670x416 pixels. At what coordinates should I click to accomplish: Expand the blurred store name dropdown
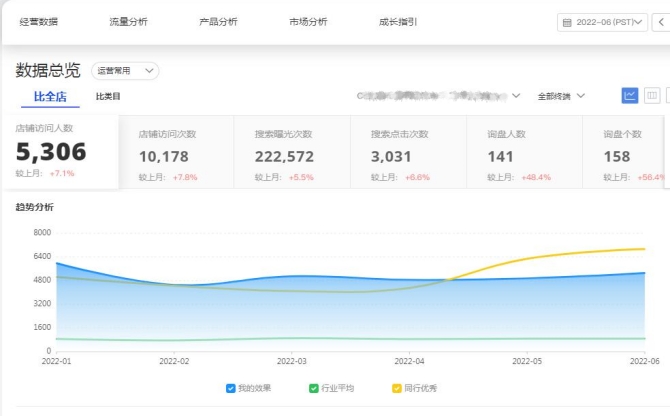[x=515, y=96]
